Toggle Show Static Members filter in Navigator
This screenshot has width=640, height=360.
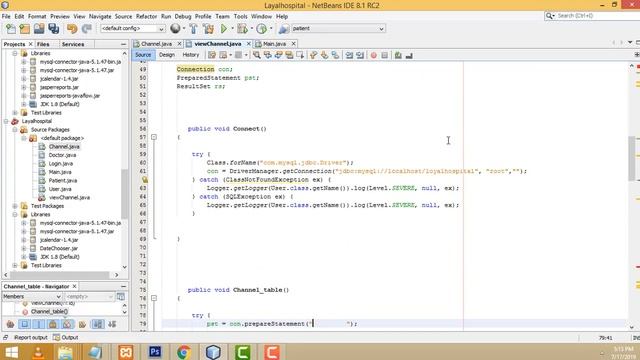(39, 324)
